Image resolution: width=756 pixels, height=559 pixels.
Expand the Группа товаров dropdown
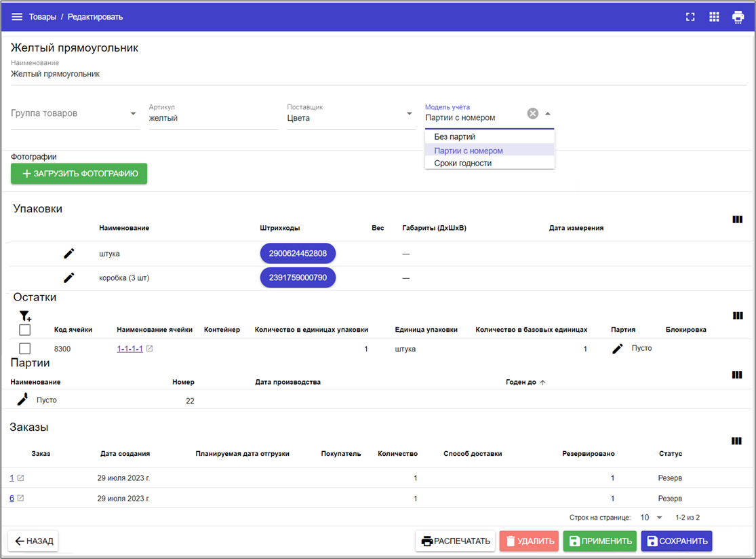[133, 114]
